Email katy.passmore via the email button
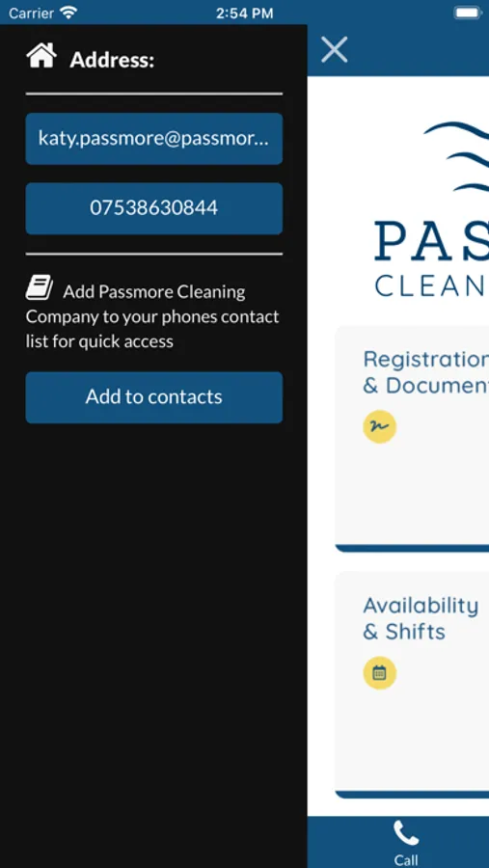 tap(154, 139)
